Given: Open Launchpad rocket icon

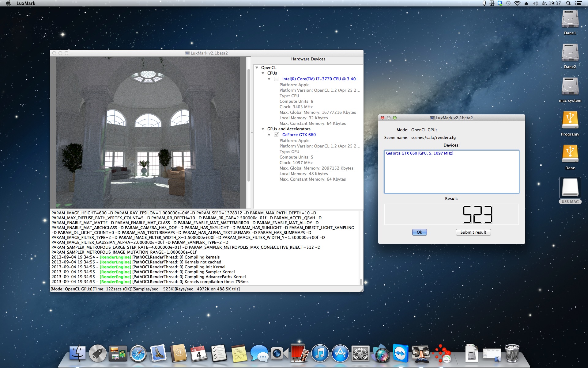Looking at the screenshot, I should coord(98,354).
